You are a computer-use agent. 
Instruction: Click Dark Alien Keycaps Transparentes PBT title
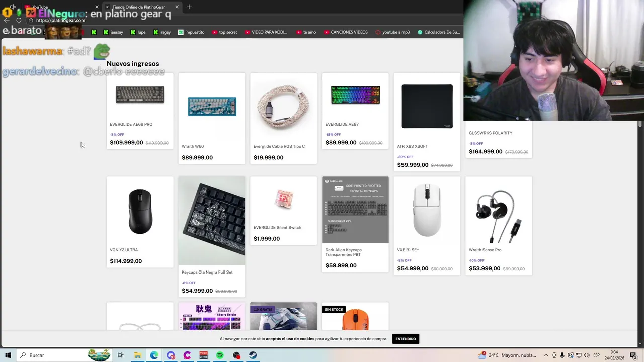tap(344, 252)
